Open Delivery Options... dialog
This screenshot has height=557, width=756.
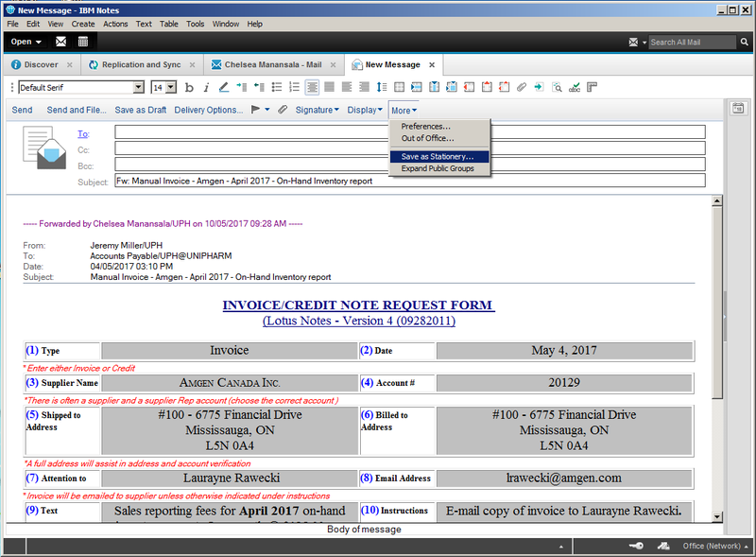tap(208, 110)
